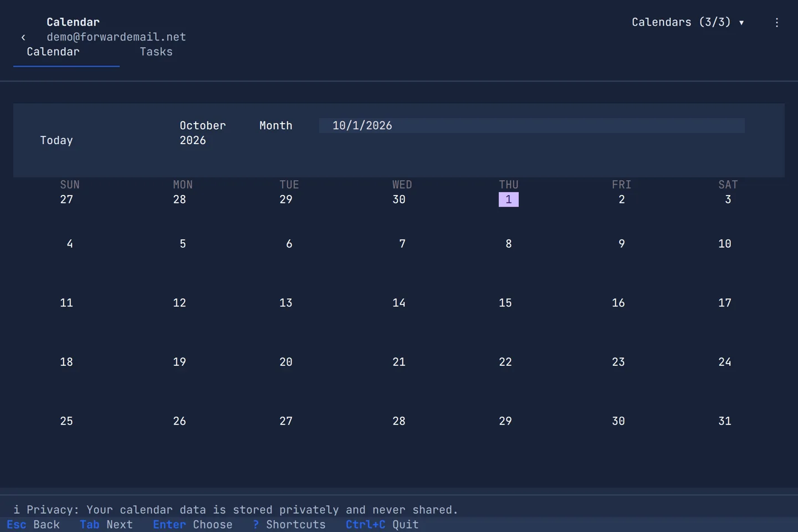Select Wednesday October 28 in last row
Image resolution: width=798 pixels, height=532 pixels.
(x=399, y=421)
